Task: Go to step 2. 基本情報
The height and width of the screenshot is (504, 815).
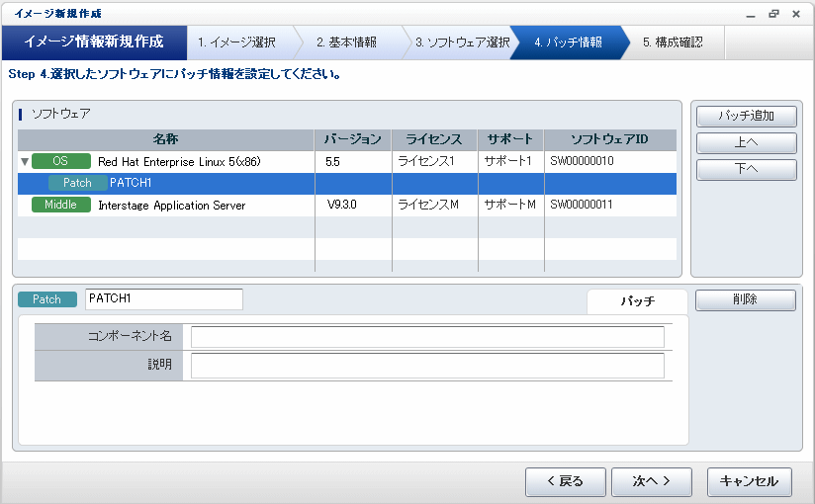Action: click(x=347, y=42)
